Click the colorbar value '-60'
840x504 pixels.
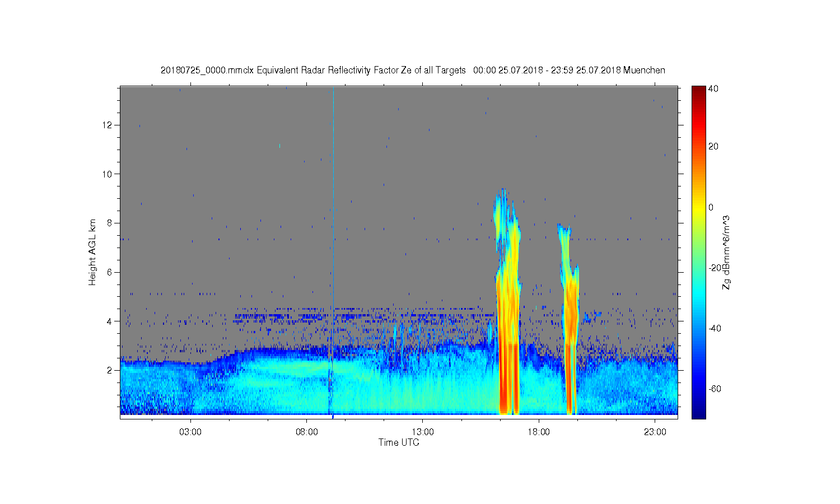[x=715, y=389]
